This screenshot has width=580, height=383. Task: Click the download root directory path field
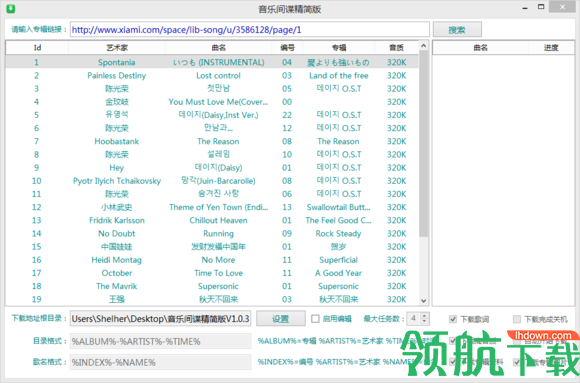(x=161, y=319)
